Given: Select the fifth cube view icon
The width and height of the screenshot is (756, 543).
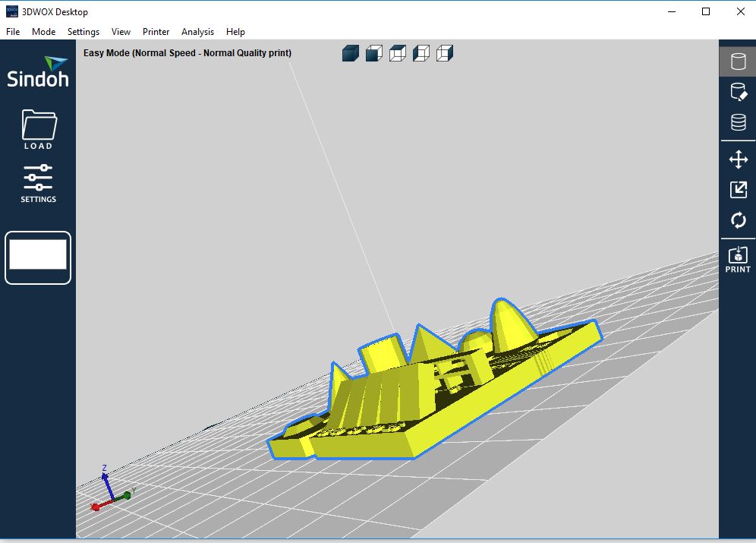Looking at the screenshot, I should [x=445, y=53].
